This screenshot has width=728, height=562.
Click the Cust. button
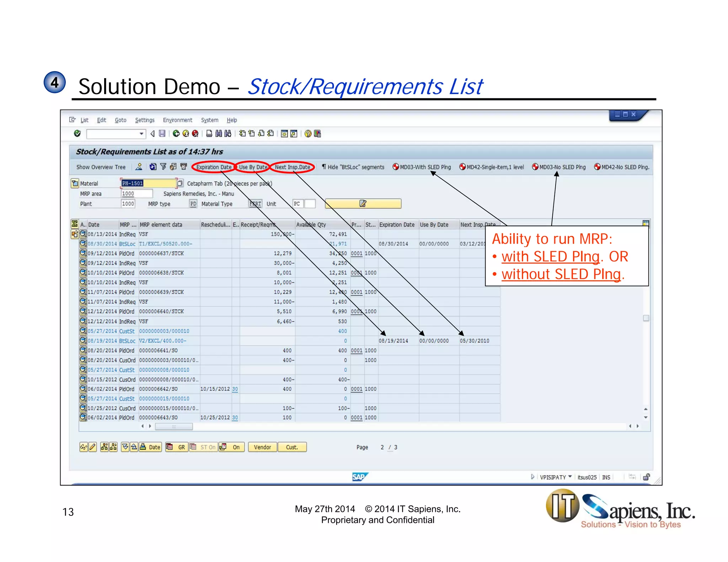292,447
